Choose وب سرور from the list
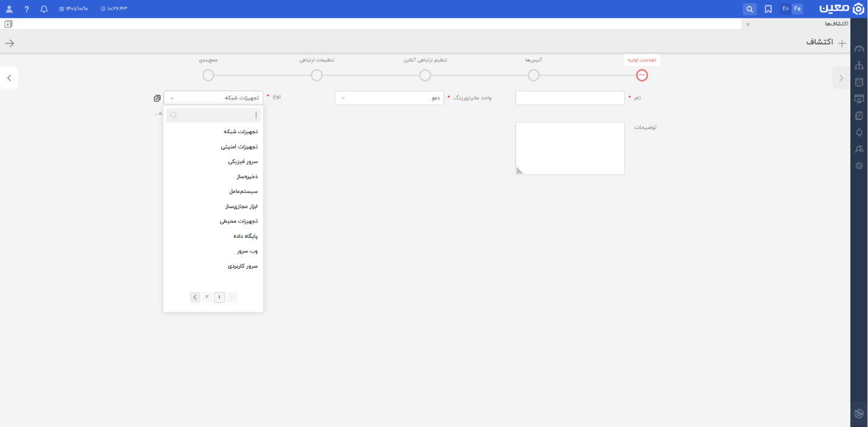868x427 pixels. point(213,251)
